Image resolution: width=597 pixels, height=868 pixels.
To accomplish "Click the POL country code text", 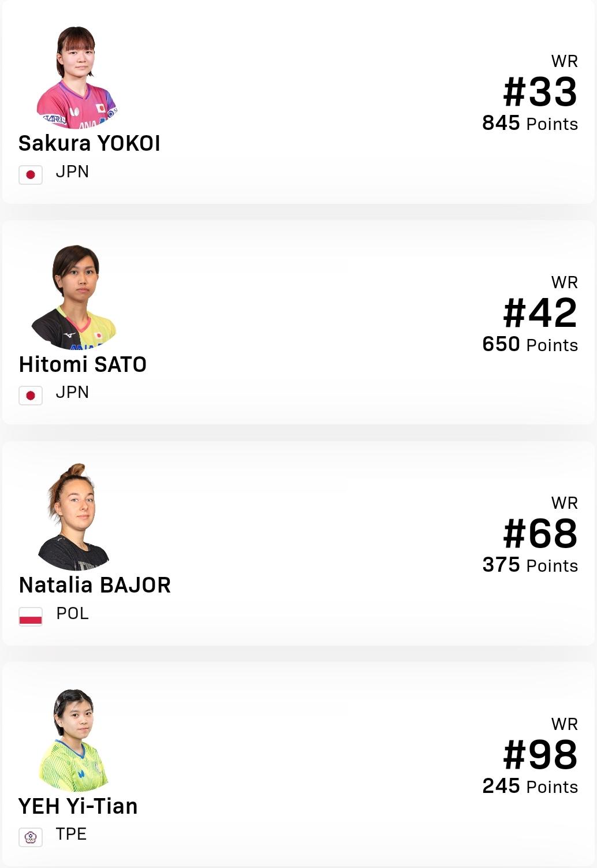I will [x=72, y=613].
